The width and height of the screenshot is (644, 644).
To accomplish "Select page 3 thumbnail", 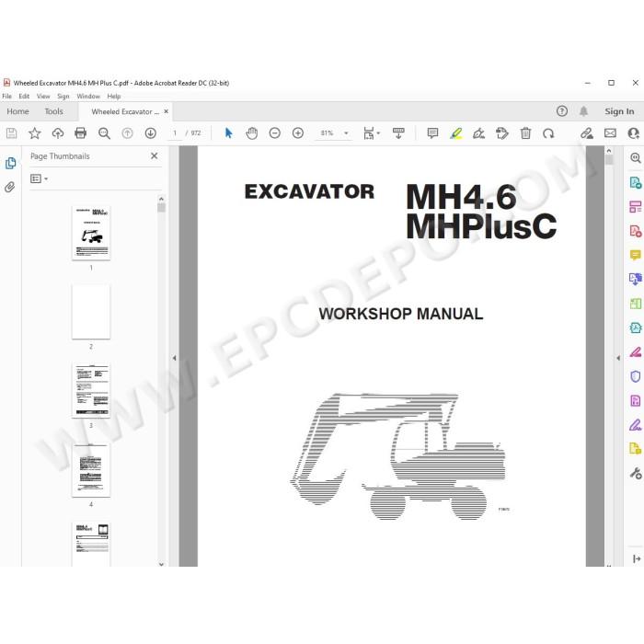I will pyautogui.click(x=91, y=391).
